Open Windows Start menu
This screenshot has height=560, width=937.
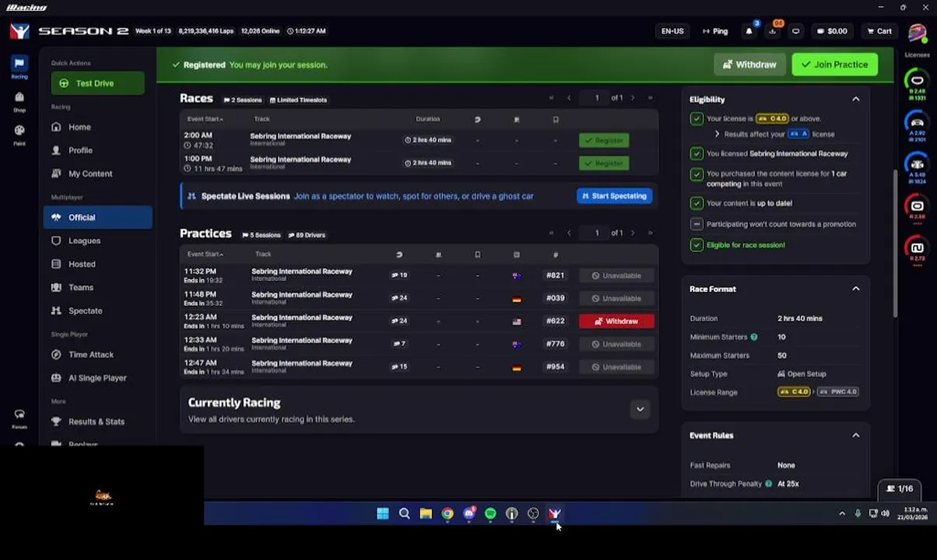[x=383, y=513]
